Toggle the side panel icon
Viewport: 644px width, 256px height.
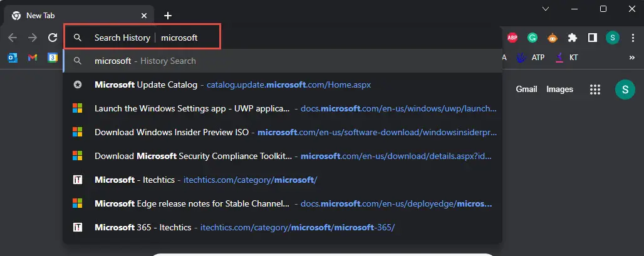pyautogui.click(x=592, y=38)
